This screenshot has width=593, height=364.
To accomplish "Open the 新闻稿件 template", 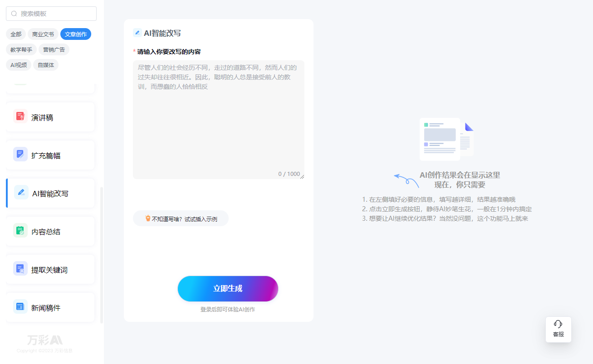I will [50, 307].
